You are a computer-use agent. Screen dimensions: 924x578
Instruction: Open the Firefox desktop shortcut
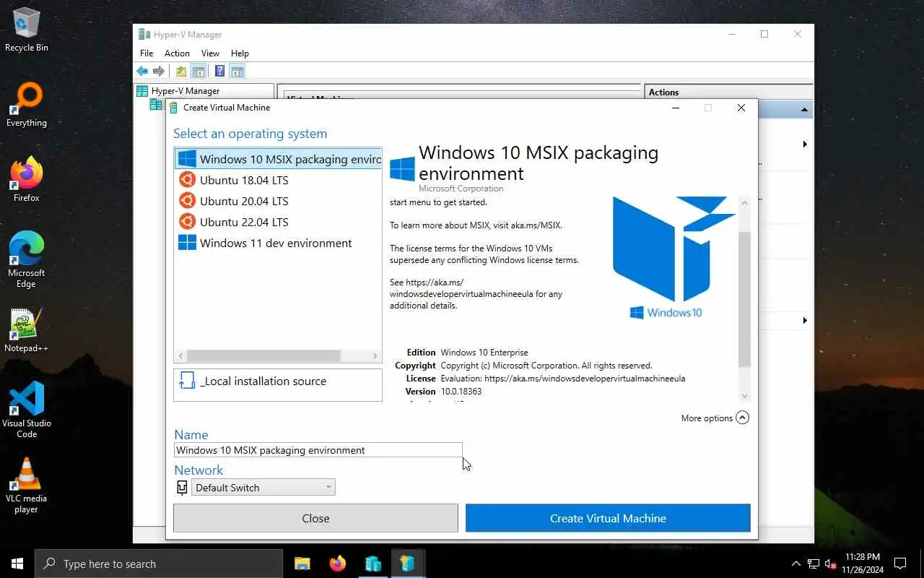[27, 180]
